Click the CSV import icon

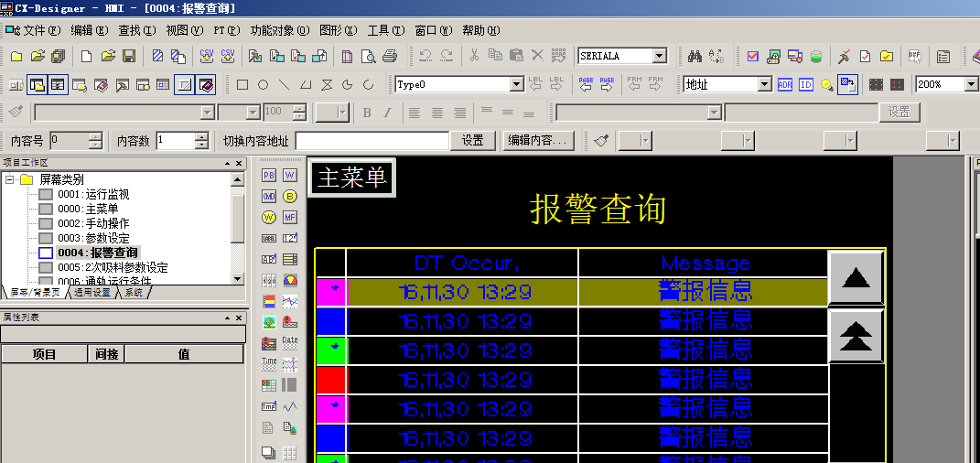pyautogui.click(x=207, y=56)
